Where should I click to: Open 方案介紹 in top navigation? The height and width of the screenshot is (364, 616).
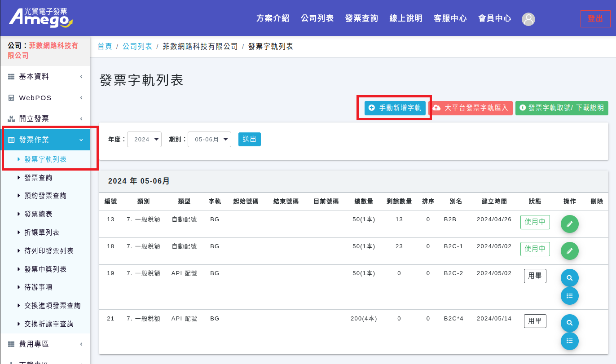point(273,18)
